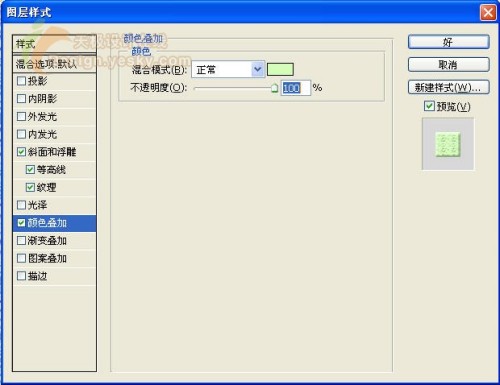This screenshot has width=500, height=385.
Task: Toggle the 预览(V) preview checkbox
Action: [x=429, y=106]
